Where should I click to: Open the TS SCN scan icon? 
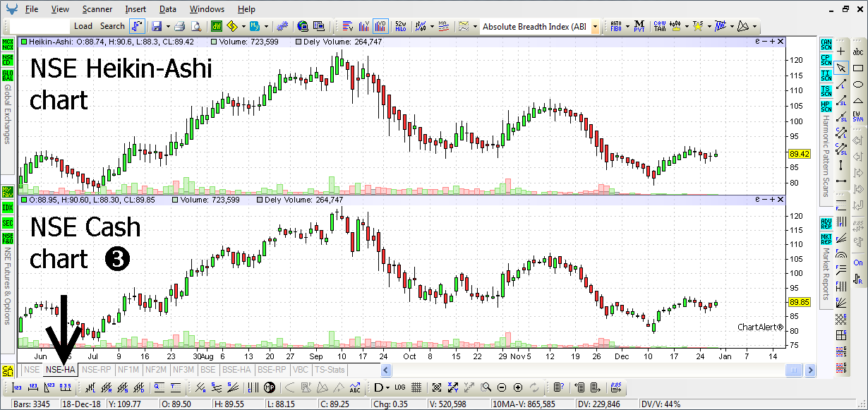coord(826,92)
